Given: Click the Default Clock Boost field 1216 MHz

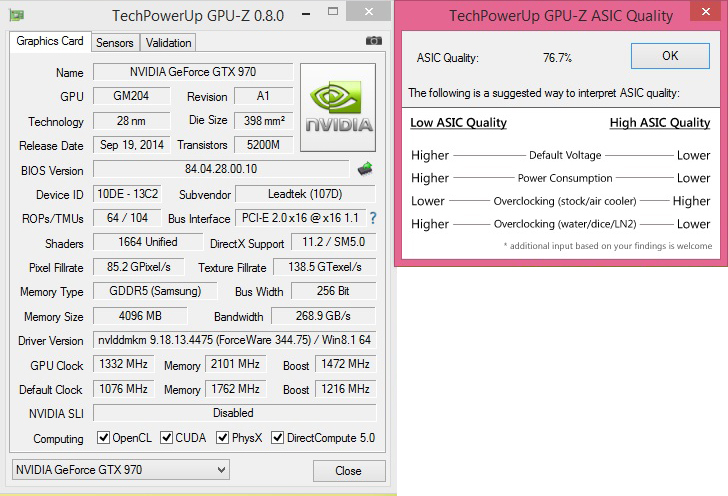Looking at the screenshot, I should coord(345,389).
